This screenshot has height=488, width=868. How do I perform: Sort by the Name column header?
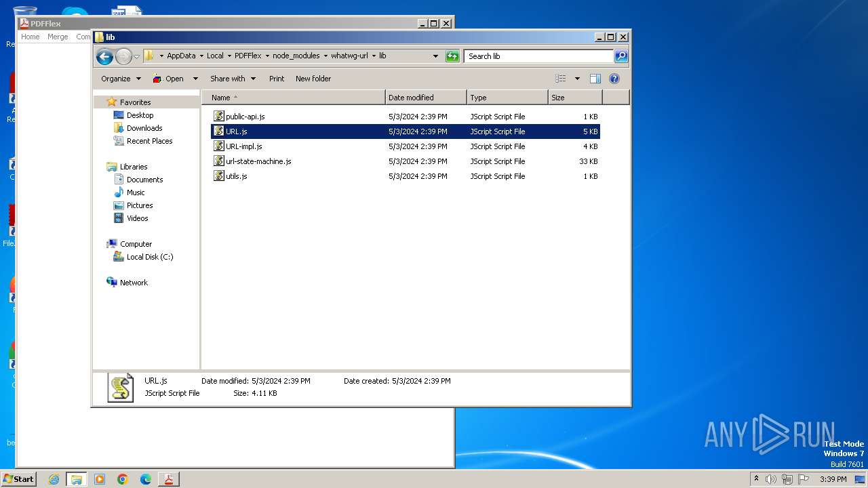pos(294,98)
